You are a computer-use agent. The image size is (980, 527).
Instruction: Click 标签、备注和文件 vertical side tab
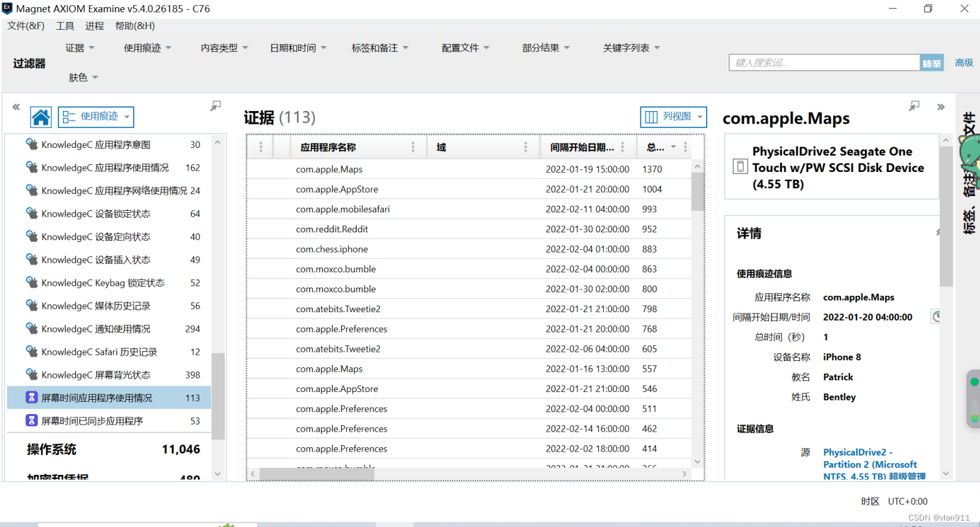tap(969, 174)
